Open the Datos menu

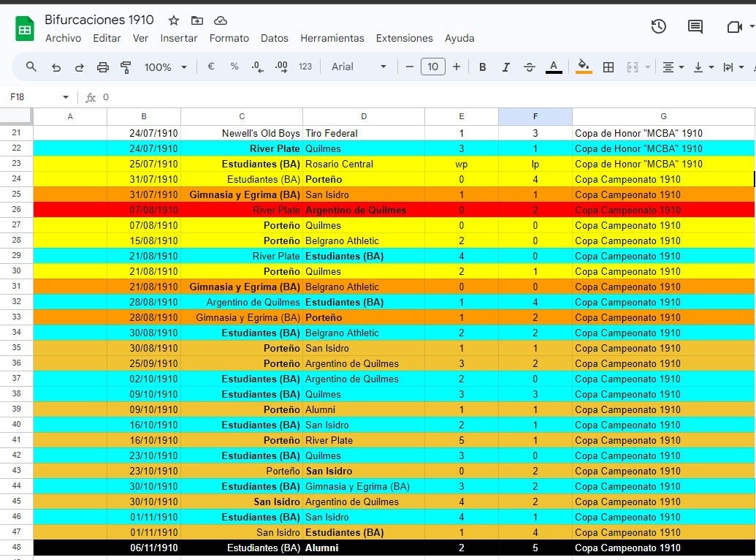[x=275, y=38]
